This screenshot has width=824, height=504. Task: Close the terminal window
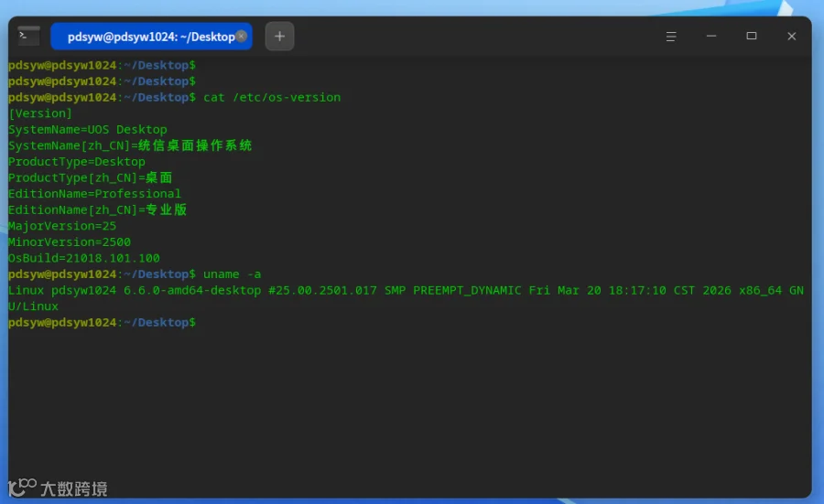coord(791,36)
